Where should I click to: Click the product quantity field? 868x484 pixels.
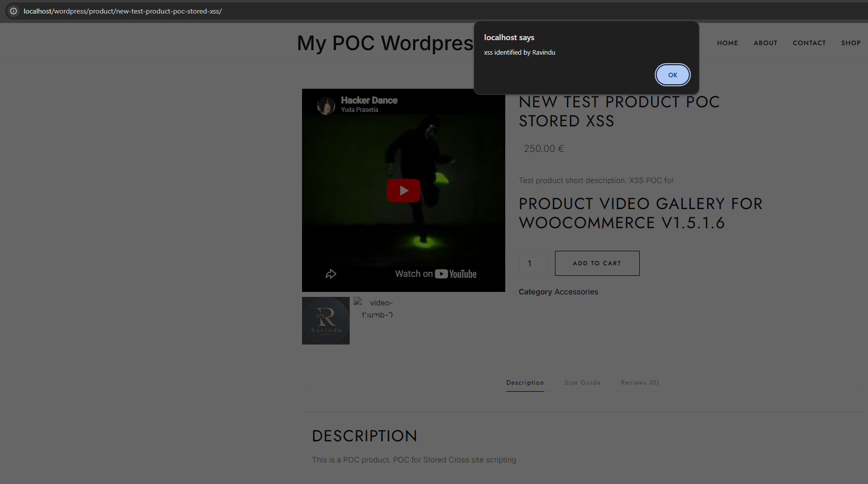point(533,263)
